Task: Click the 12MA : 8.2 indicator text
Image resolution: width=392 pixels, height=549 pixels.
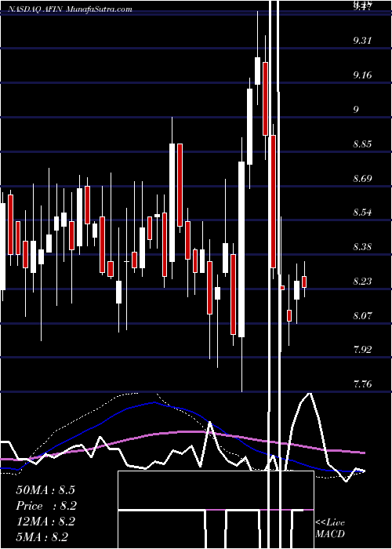Action: click(45, 522)
